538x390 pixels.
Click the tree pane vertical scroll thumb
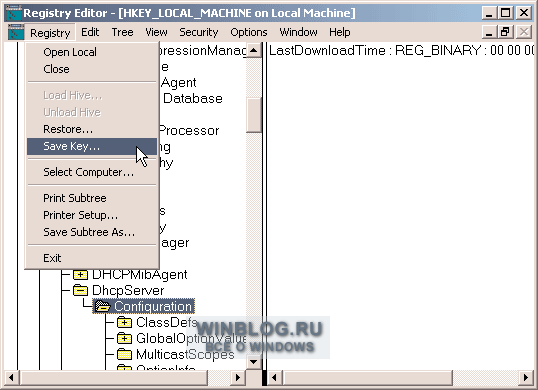coord(254,115)
